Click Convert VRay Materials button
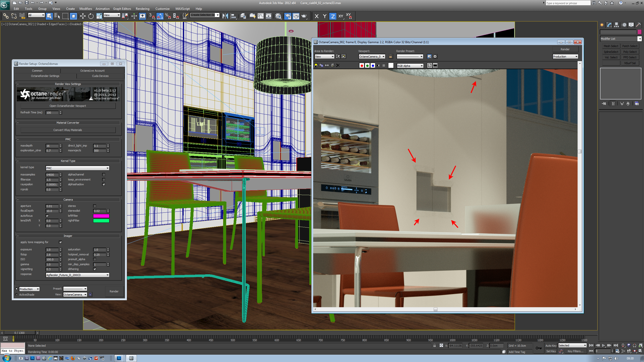The height and width of the screenshot is (362, 644). pyautogui.click(x=68, y=130)
